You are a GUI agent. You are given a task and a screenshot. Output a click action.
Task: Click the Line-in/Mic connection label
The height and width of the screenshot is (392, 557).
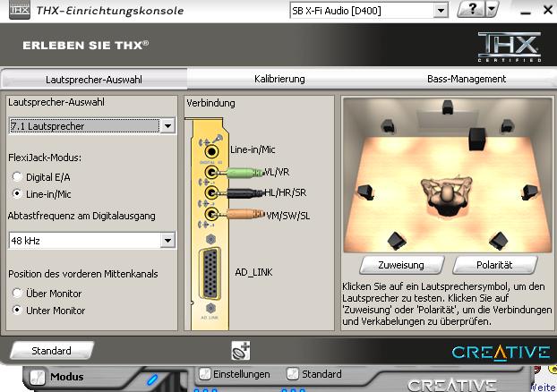click(253, 149)
